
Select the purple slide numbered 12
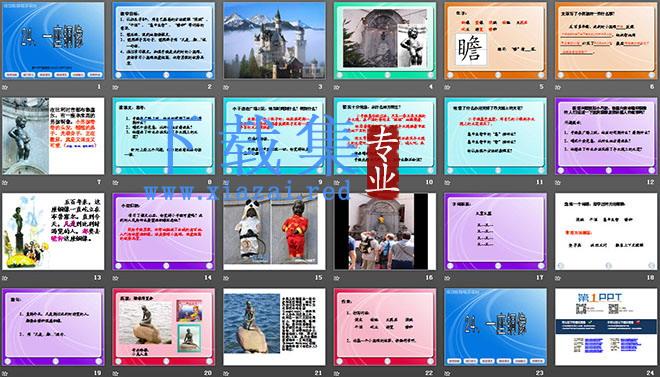click(606, 136)
